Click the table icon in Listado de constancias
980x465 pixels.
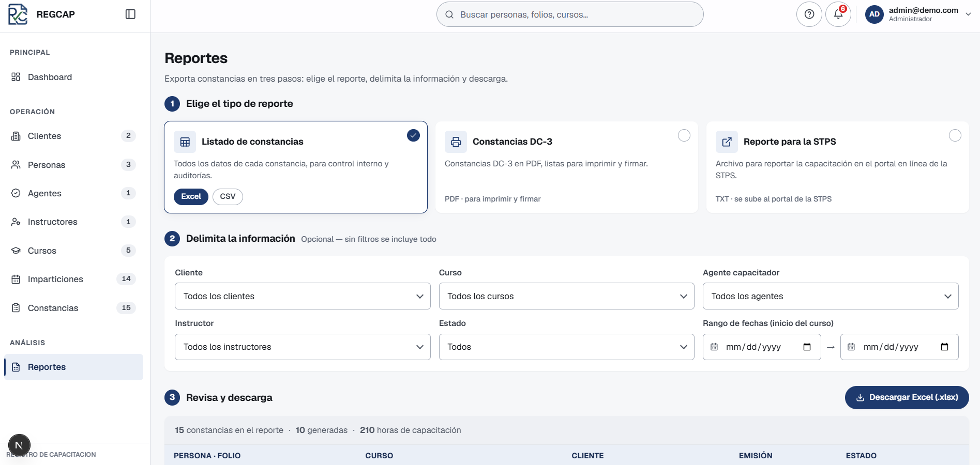[185, 142]
